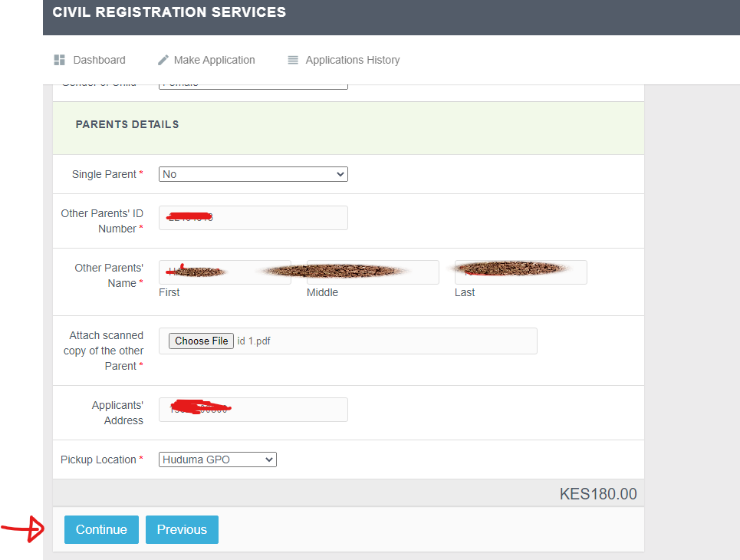Open the Dashboard menu item
Screen dimensions: 740x560
coord(99,60)
